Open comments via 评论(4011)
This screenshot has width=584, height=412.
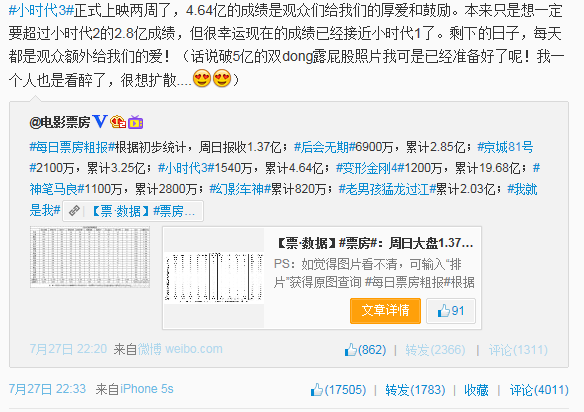pos(539,390)
